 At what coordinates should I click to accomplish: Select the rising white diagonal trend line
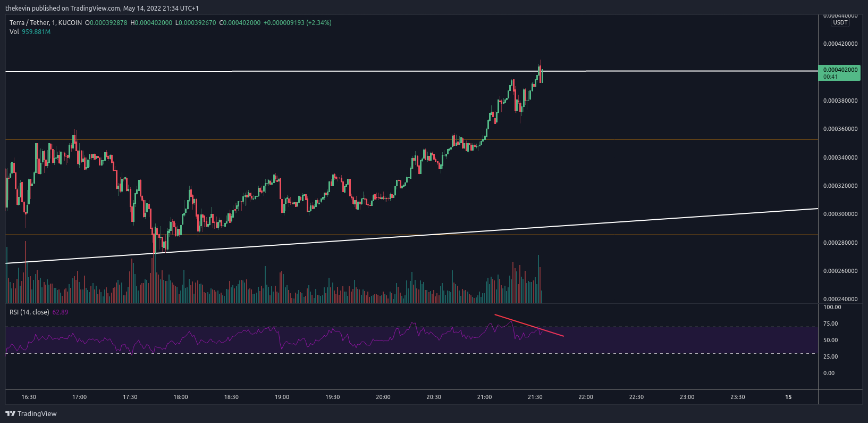[412, 236]
